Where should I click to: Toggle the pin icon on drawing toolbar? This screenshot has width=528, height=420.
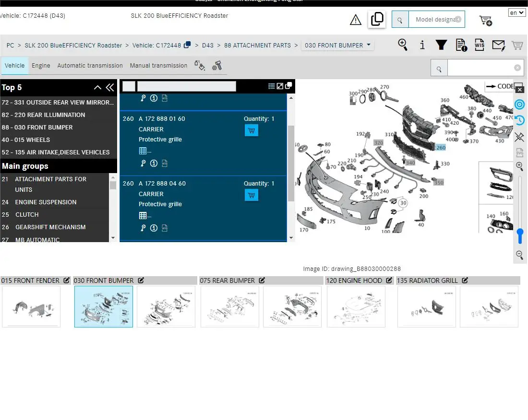point(519,137)
